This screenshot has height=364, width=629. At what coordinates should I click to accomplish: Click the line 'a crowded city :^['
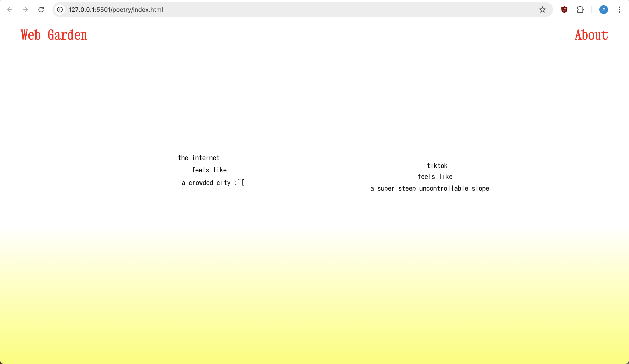click(x=213, y=183)
